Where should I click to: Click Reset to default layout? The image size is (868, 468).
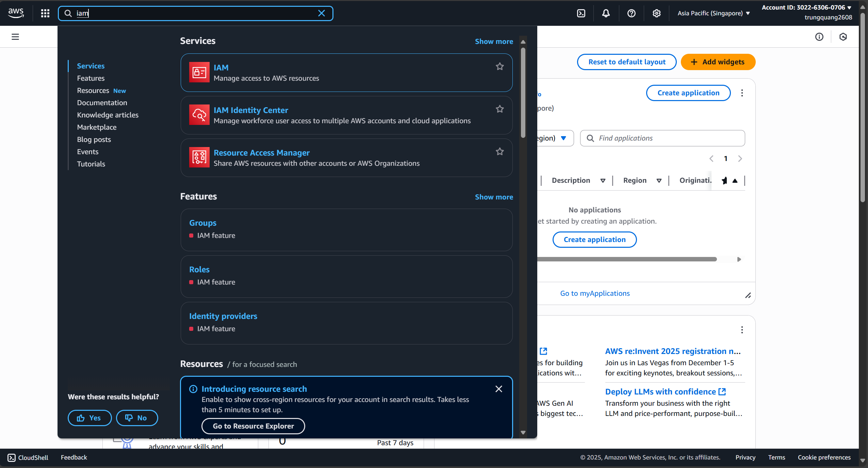tap(627, 62)
